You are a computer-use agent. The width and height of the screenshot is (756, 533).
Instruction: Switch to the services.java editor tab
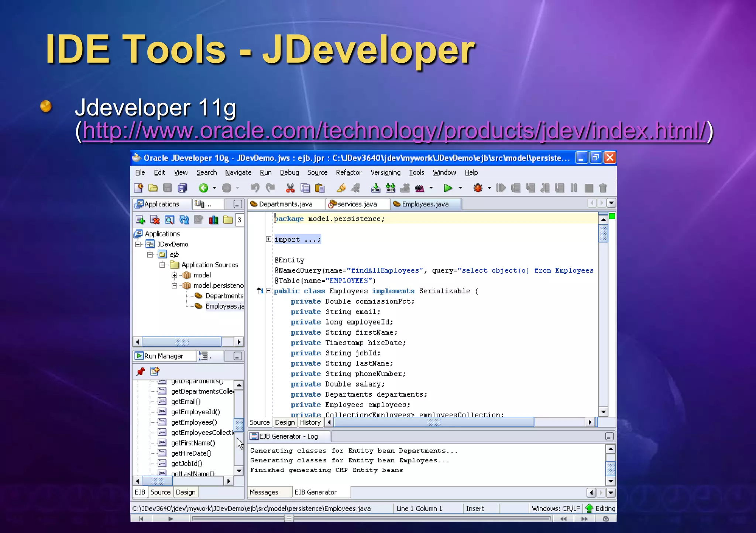(x=357, y=204)
